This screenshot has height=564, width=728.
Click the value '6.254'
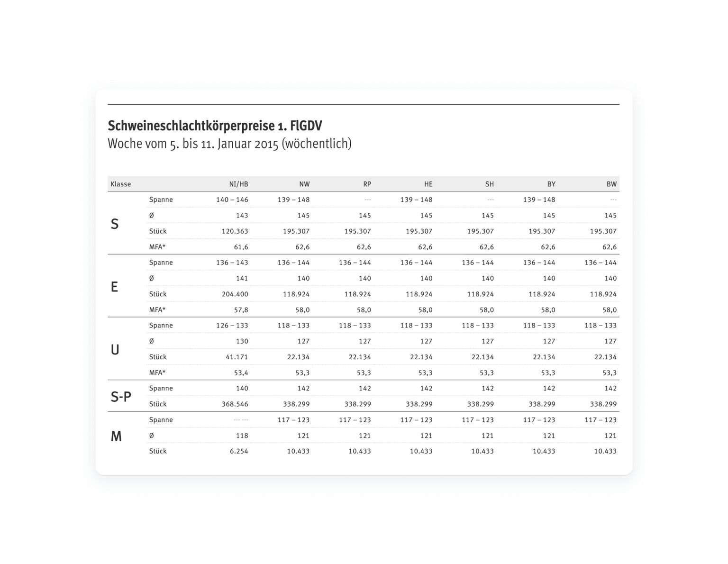[239, 451]
